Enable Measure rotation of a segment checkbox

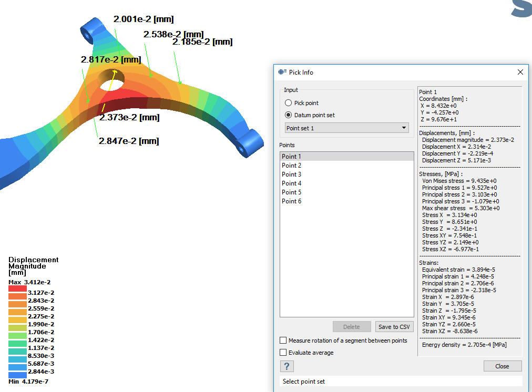tap(283, 341)
